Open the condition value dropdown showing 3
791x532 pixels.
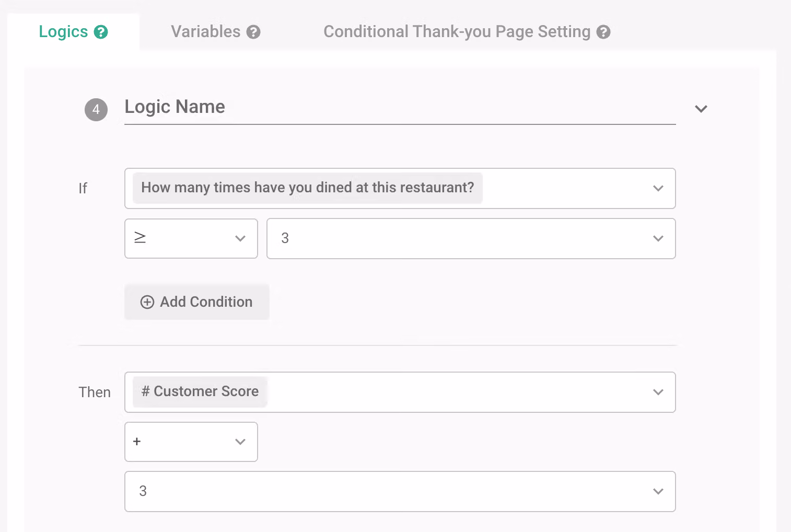[471, 238]
